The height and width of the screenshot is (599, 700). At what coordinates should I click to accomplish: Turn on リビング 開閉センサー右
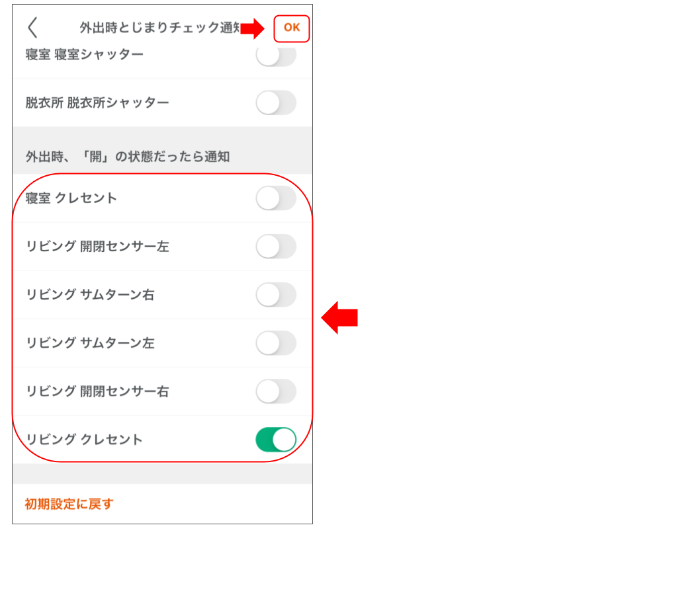pyautogui.click(x=276, y=391)
